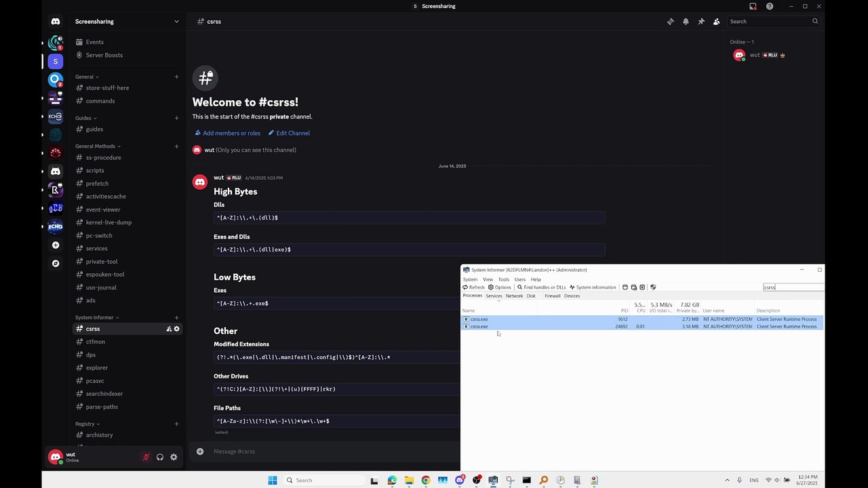
Task: Open View menu in System Informer
Action: [x=488, y=279]
